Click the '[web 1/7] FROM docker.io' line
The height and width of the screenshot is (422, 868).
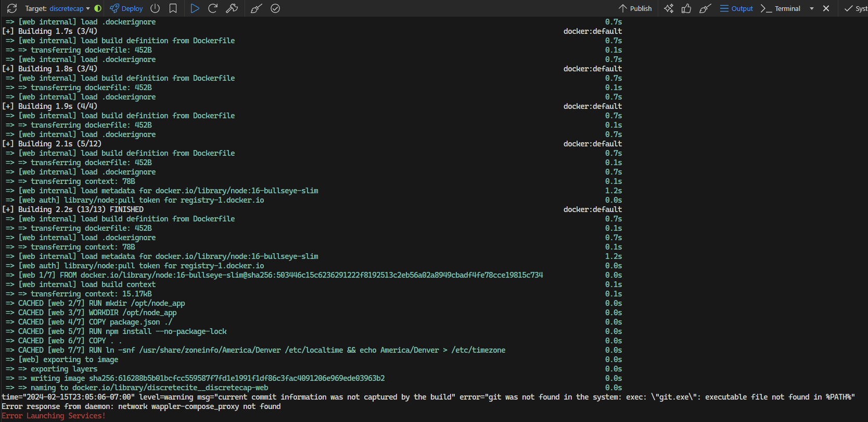pyautogui.click(x=274, y=275)
